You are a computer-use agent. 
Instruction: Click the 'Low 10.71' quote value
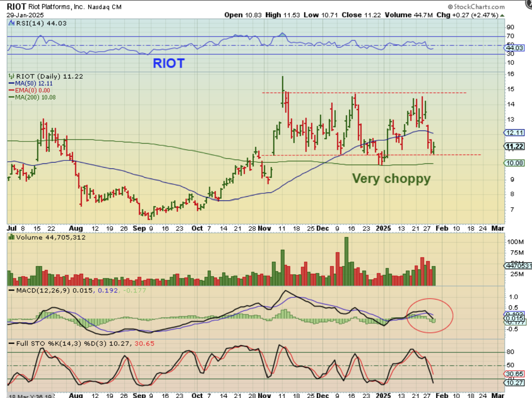321,15
